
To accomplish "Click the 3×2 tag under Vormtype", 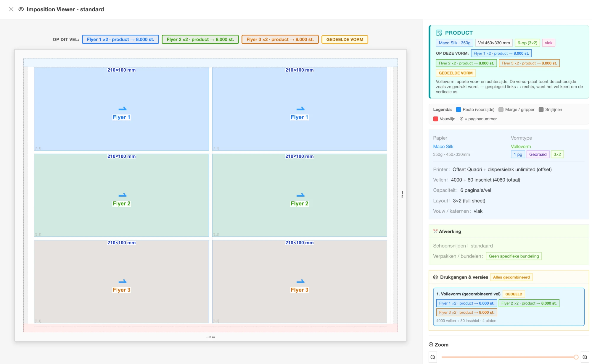I will point(557,154).
